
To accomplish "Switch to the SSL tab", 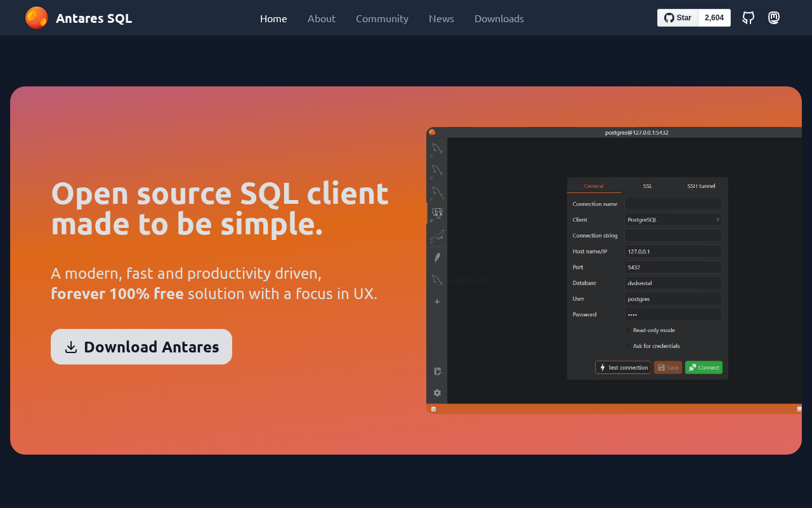I will pos(647,186).
